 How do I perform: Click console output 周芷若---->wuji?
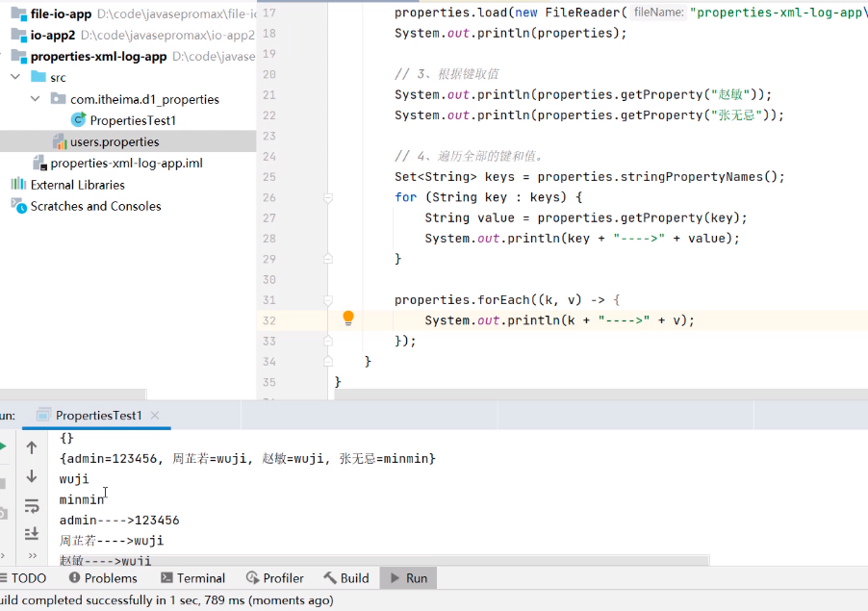tap(112, 541)
